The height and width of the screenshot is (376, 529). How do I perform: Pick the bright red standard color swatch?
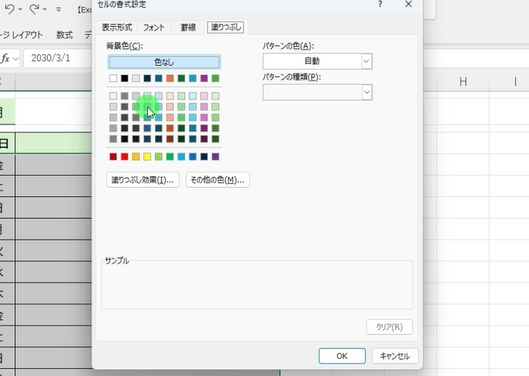click(x=124, y=157)
